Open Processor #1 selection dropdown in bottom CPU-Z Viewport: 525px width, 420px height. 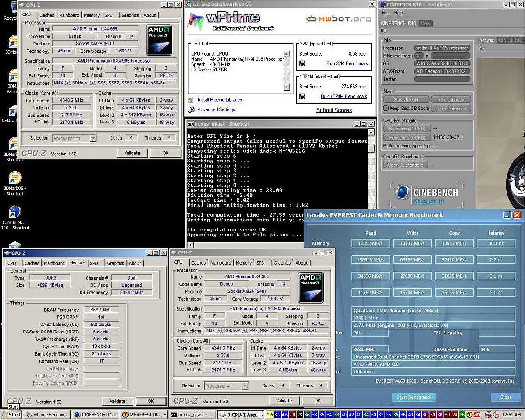point(226,386)
